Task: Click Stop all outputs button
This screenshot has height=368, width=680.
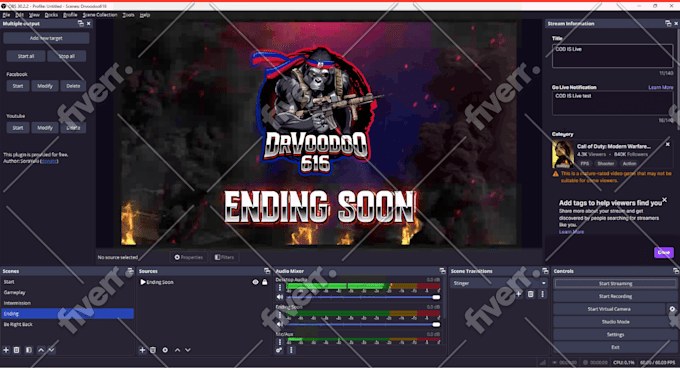Action: point(66,56)
